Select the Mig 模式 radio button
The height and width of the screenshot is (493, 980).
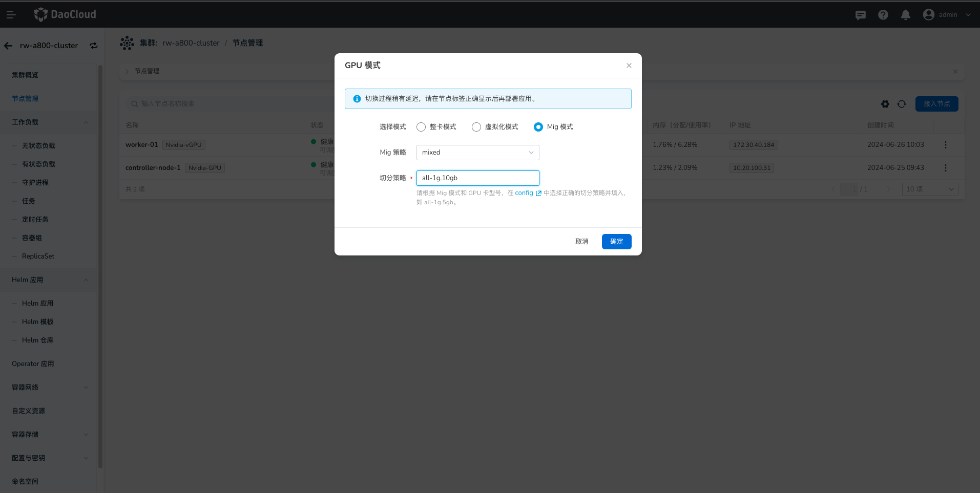[x=538, y=127]
